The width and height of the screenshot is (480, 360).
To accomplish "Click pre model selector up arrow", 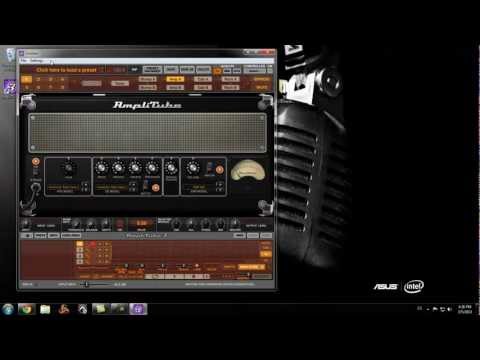I will click(x=85, y=184).
